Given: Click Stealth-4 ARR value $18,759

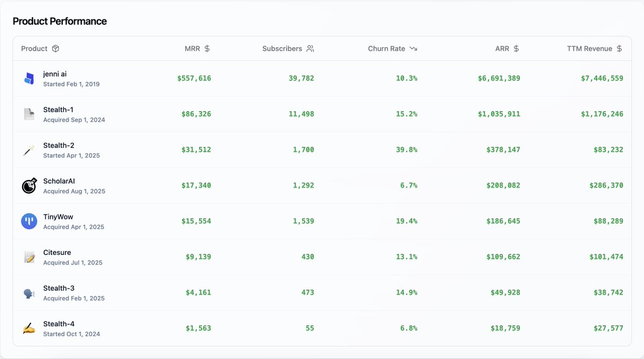Looking at the screenshot, I should 506,328.
